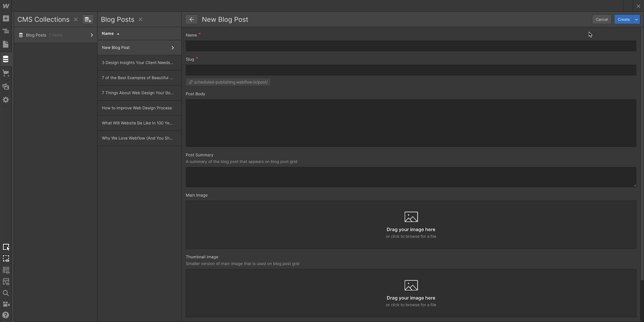The width and height of the screenshot is (644, 322).
Task: Open the Help question mark icon
Action: coord(6,315)
